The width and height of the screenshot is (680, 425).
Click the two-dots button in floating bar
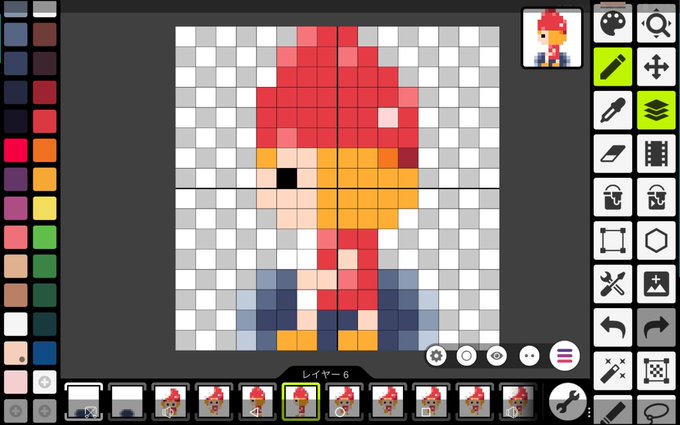click(529, 356)
